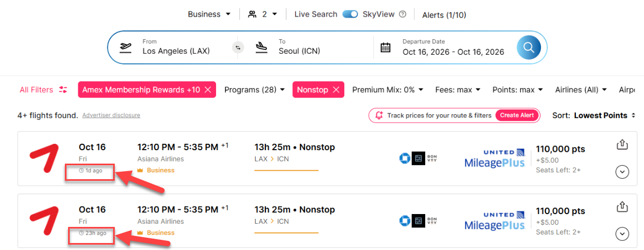Image resolution: width=644 pixels, height=250 pixels.
Task: Open the Advertiser disclosure link
Action: [x=111, y=115]
